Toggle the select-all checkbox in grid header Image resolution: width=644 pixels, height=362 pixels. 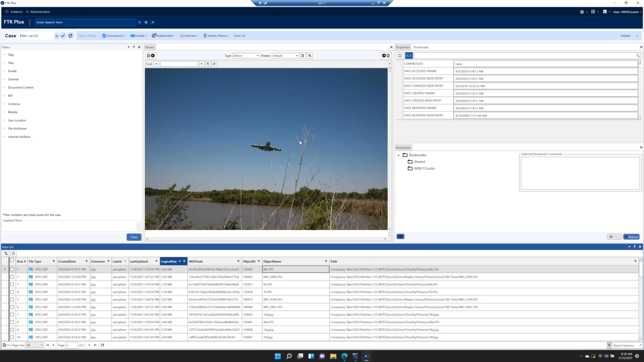(x=12, y=261)
